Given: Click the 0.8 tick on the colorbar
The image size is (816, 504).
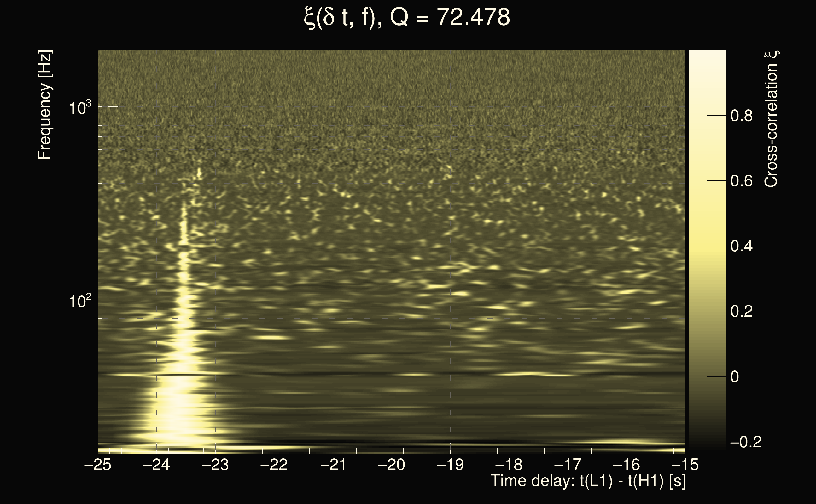Looking at the screenshot, I should [x=741, y=116].
